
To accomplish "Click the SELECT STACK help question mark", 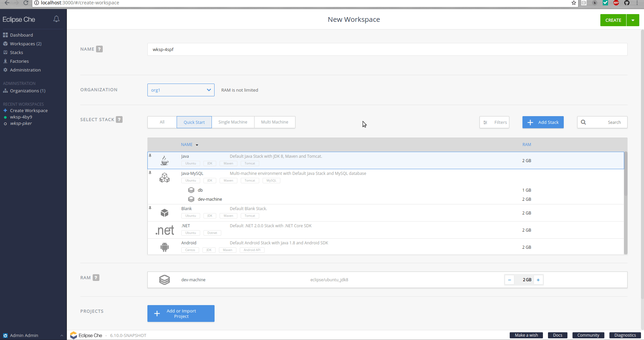I will pos(119,119).
